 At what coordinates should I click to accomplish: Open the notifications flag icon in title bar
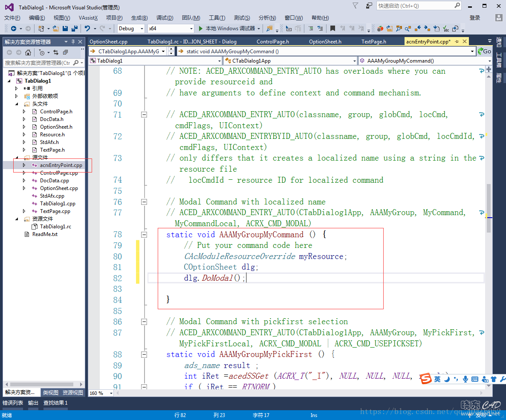pyautogui.click(x=355, y=6)
